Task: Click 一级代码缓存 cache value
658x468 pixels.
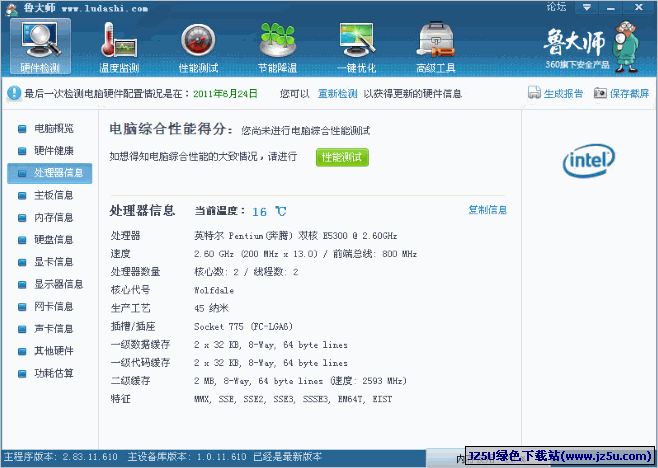Action: 271,363
